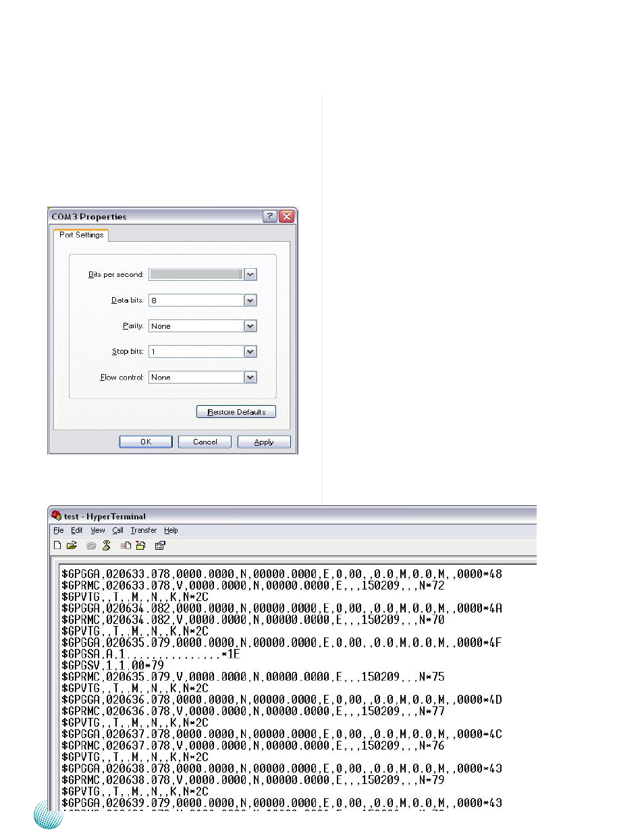This screenshot has width=644, height=834.
Task: Click the $GPRMC,020636.078 terminal line
Action: 253,711
